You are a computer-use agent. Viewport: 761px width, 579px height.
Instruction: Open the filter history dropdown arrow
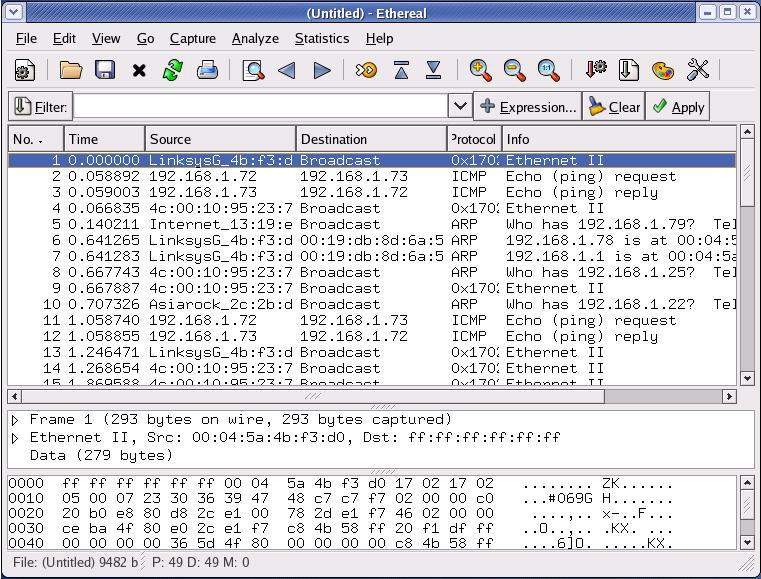coord(460,106)
